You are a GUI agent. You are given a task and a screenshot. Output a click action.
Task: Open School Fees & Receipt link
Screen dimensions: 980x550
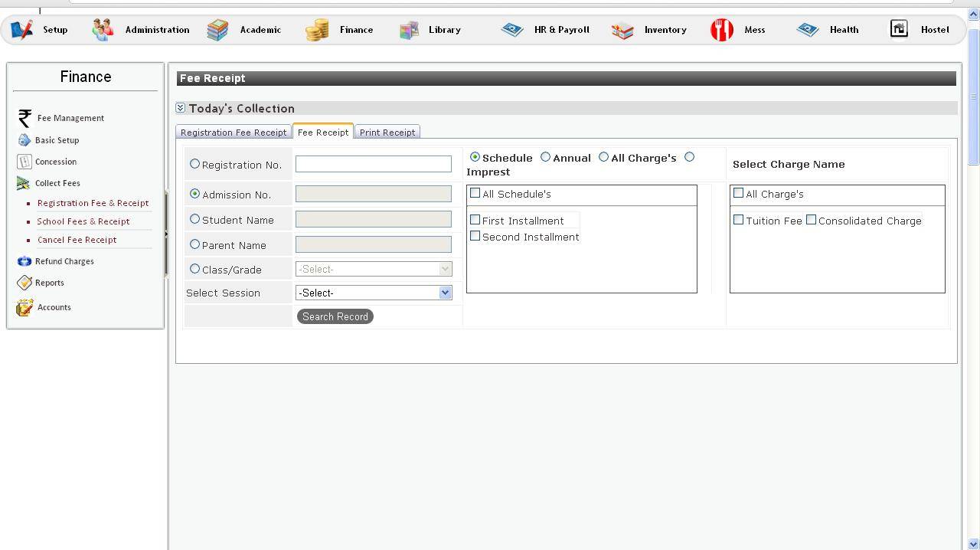(83, 221)
